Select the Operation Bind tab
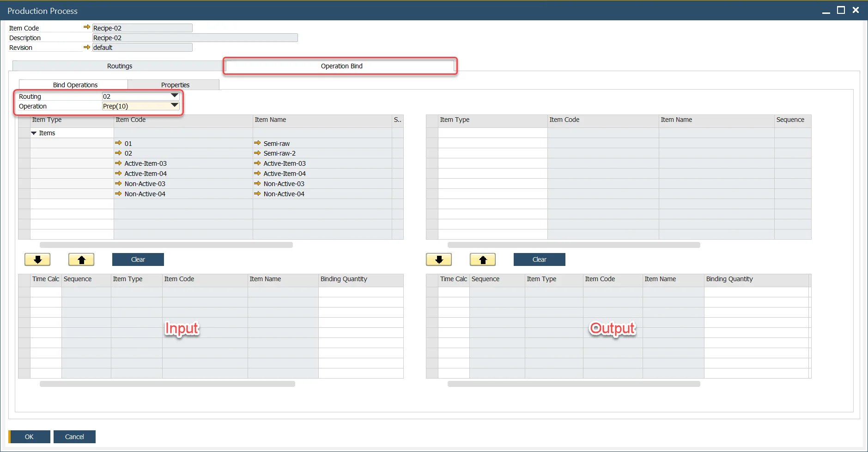The width and height of the screenshot is (868, 452). coord(341,66)
